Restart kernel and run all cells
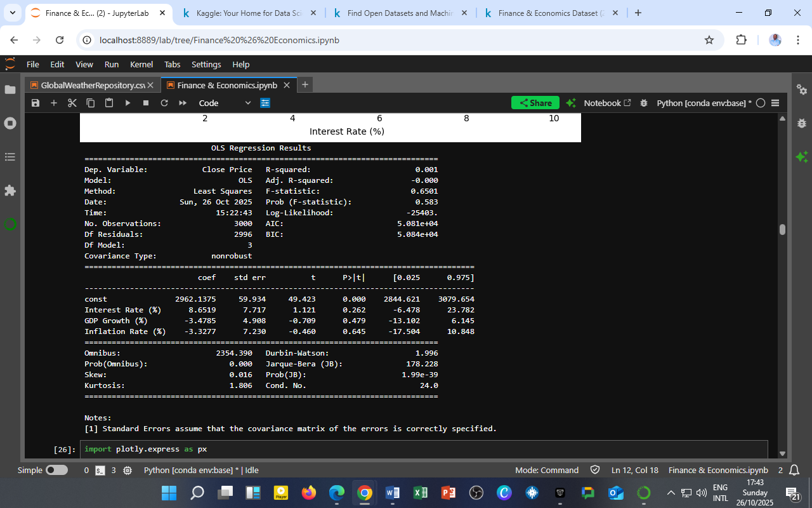 point(181,103)
